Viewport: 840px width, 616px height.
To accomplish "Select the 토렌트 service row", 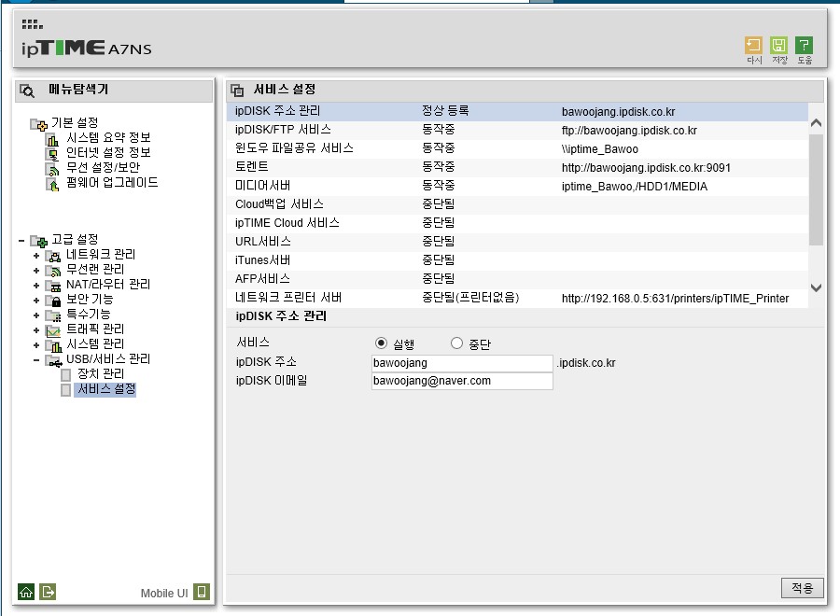I will [x=517, y=168].
